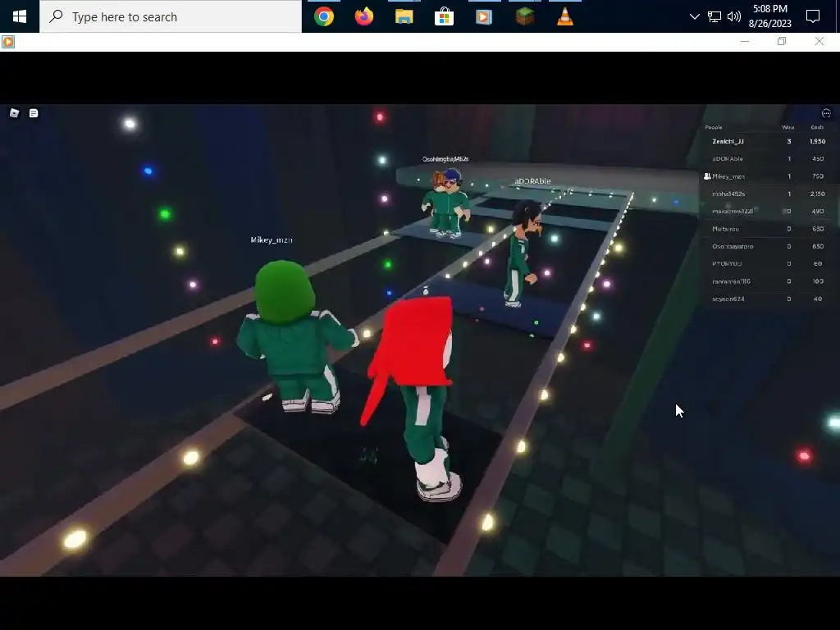Open the Roblox menu icon in the video

[15, 113]
